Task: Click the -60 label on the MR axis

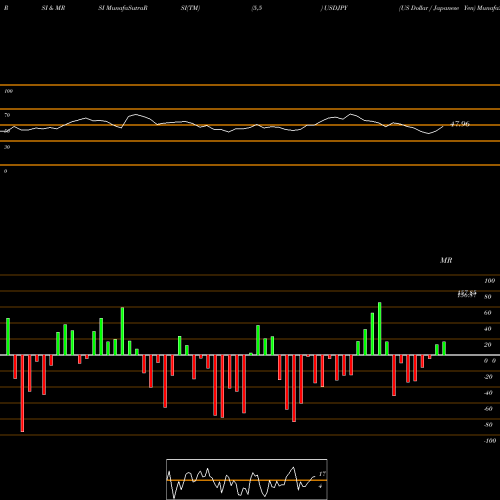Action: click(x=488, y=409)
